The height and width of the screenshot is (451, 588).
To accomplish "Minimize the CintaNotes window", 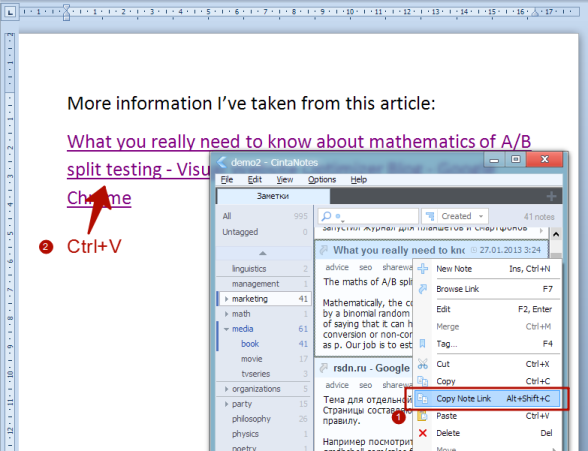I will [494, 160].
